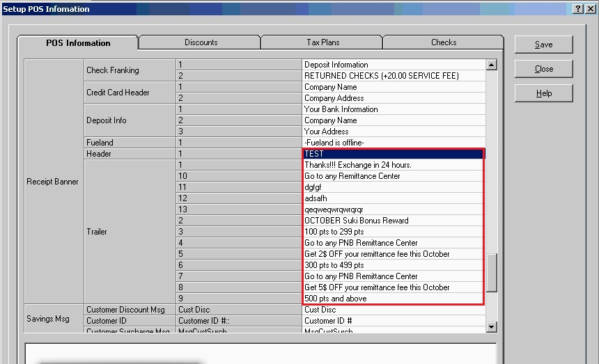Select the Receipt Banner category cell
This screenshot has width=599, height=364.
(53, 182)
